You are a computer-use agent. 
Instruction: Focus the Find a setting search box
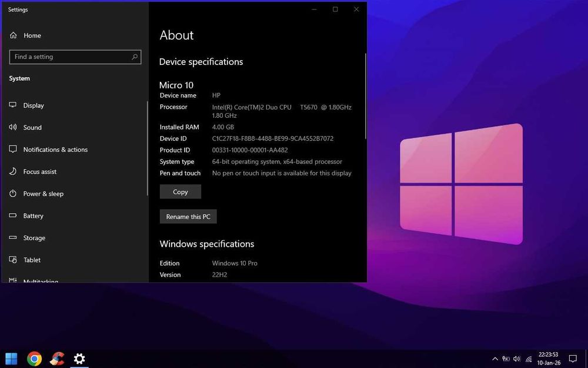(75, 57)
